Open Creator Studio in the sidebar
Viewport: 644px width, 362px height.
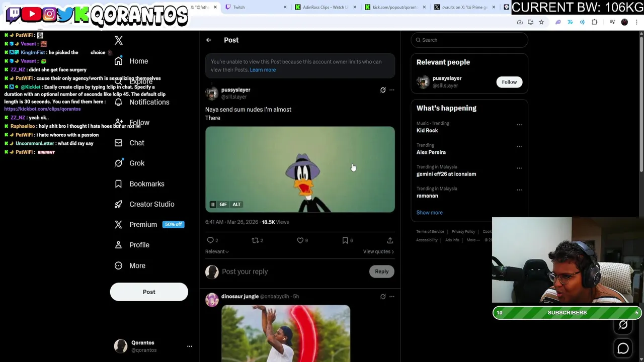point(144,204)
